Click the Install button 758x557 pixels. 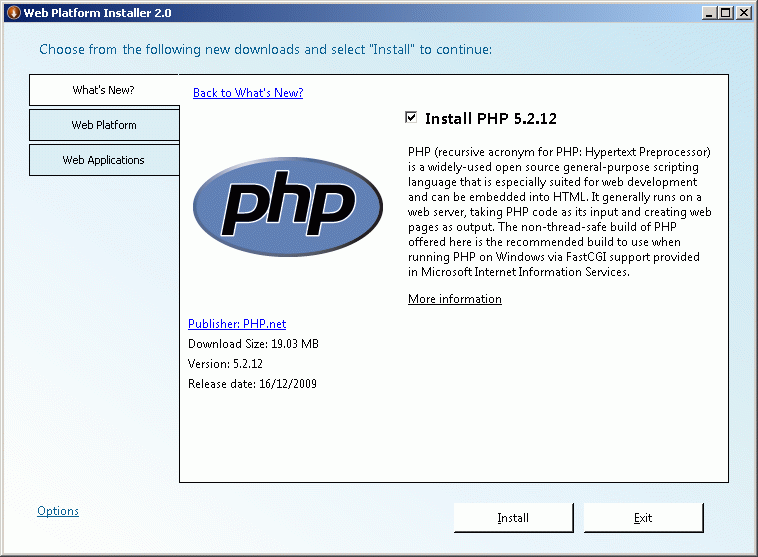pos(513,518)
